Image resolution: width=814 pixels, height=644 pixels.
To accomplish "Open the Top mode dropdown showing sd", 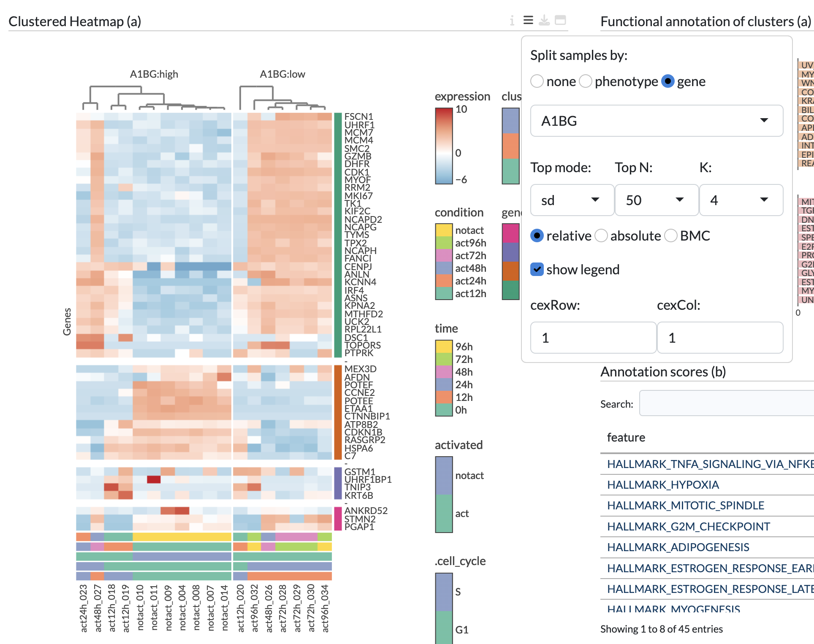I will click(572, 200).
